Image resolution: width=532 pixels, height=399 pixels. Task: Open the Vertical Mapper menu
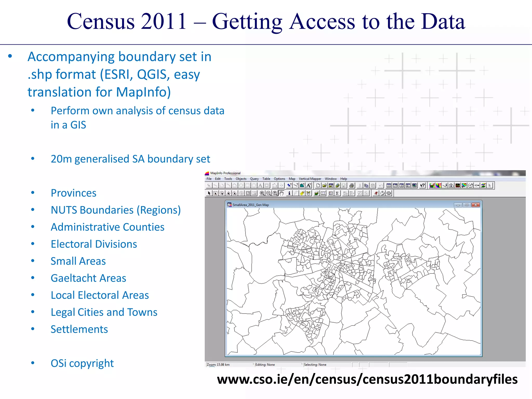[x=310, y=179]
